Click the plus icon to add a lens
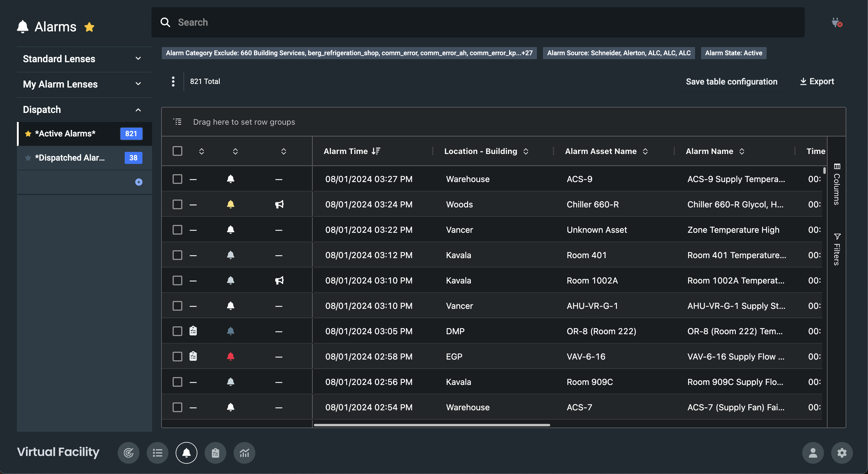The height and width of the screenshot is (474, 868). pos(139,182)
